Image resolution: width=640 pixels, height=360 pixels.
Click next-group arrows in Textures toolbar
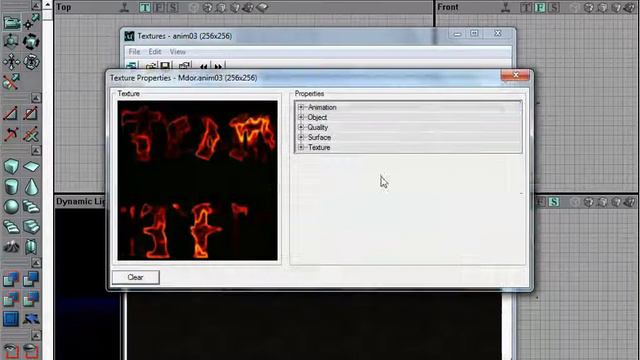point(219,66)
